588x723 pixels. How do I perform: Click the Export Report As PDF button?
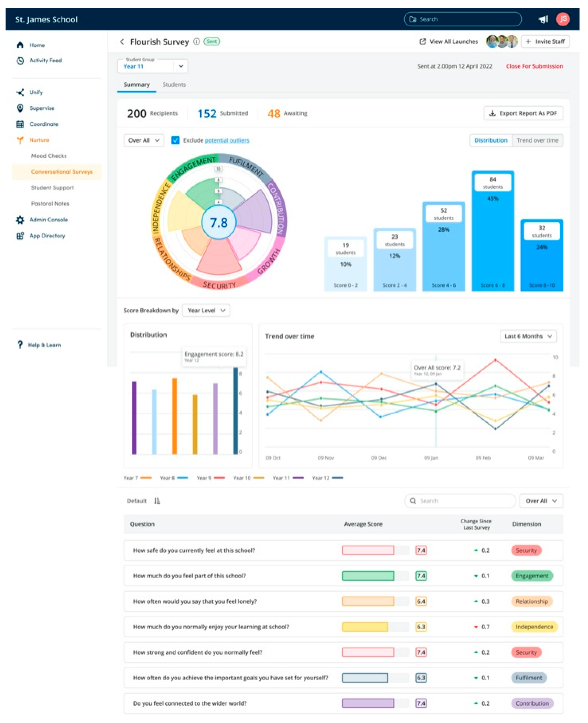coord(523,113)
